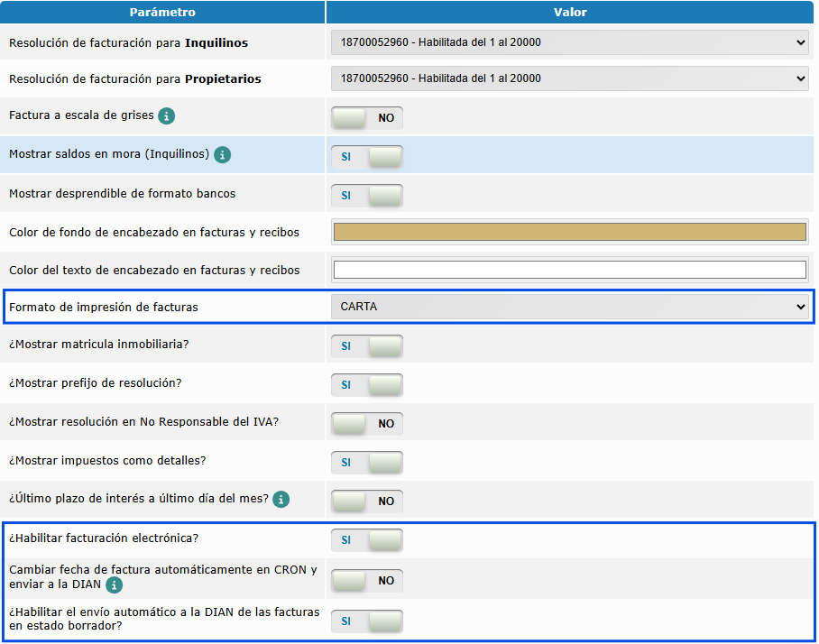Toggle Factura a escala de grises switch

pos(367,118)
